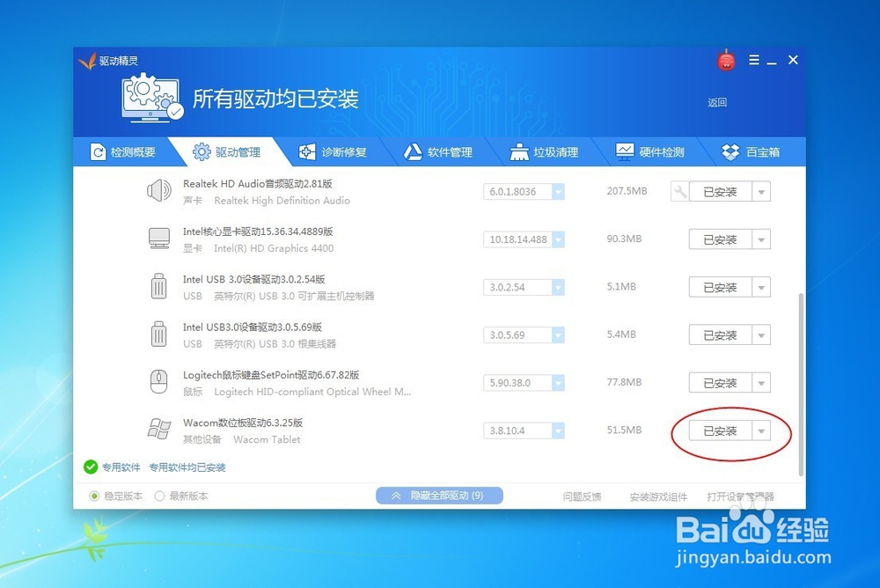Select the 最新版本 radio button

tap(159, 496)
